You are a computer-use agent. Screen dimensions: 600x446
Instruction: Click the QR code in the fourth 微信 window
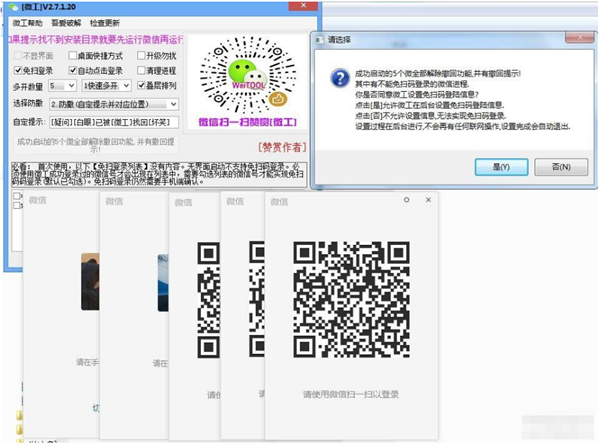[257, 299]
